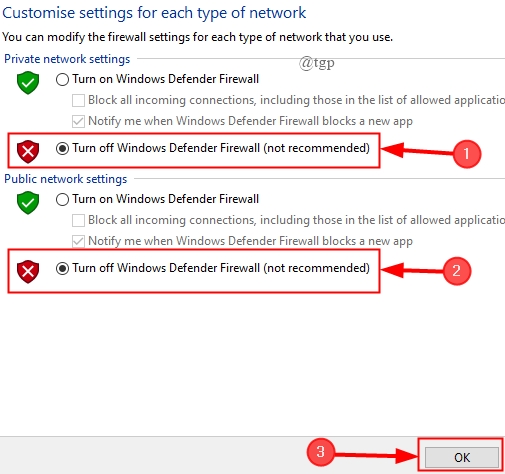Click the Private network settings heading
The image size is (505, 474).
pyautogui.click(x=67, y=59)
